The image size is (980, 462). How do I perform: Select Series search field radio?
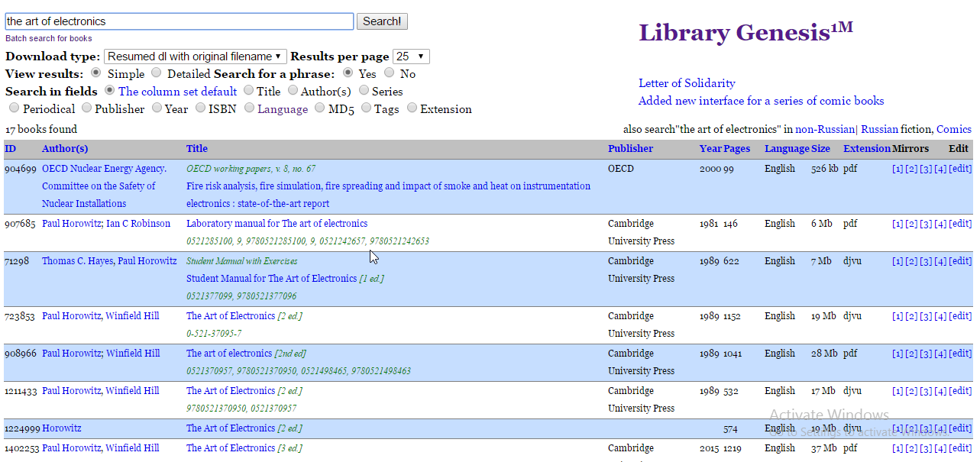pos(364,91)
